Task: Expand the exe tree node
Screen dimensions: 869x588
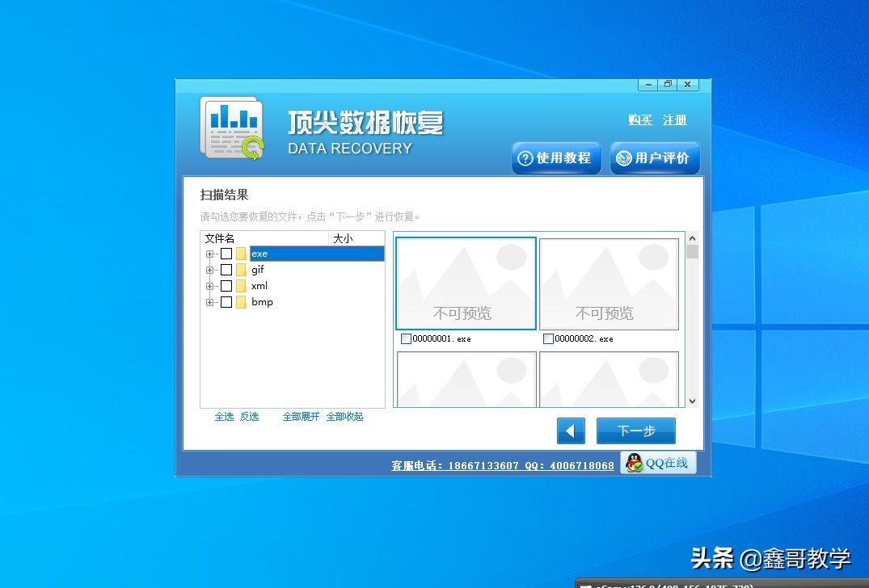Action: [x=209, y=254]
